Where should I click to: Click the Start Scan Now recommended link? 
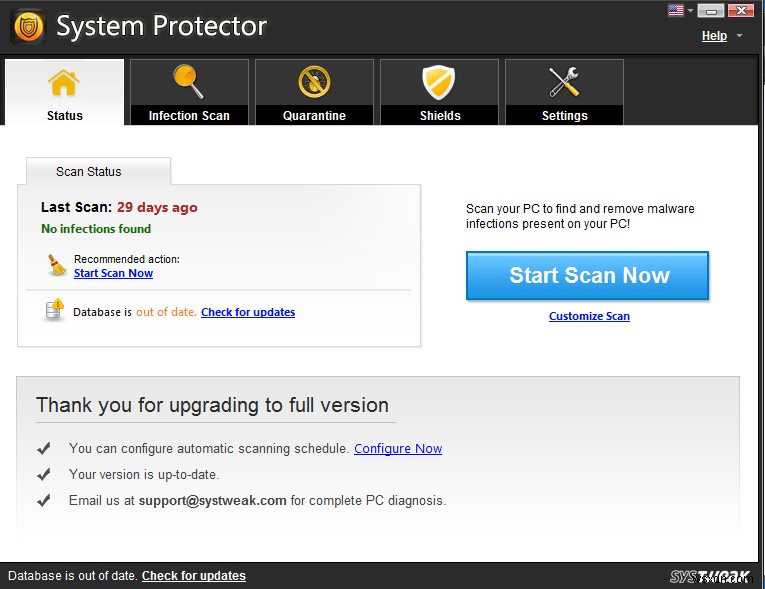tap(113, 273)
